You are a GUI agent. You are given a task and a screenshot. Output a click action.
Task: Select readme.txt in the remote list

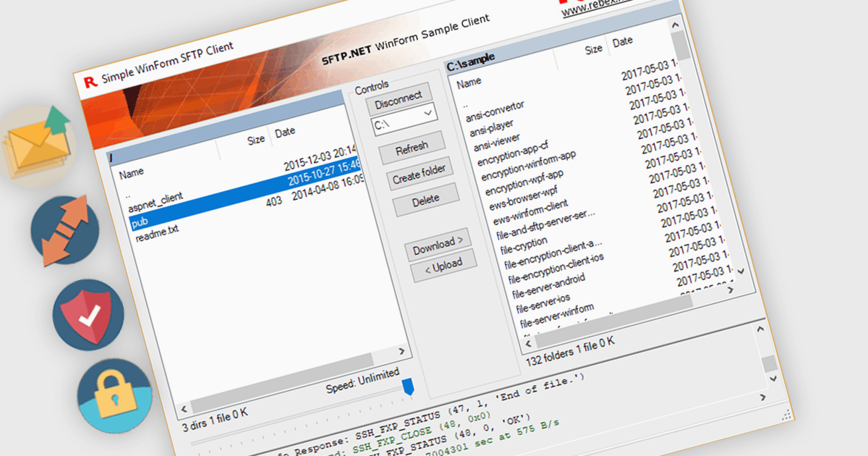coord(157,233)
